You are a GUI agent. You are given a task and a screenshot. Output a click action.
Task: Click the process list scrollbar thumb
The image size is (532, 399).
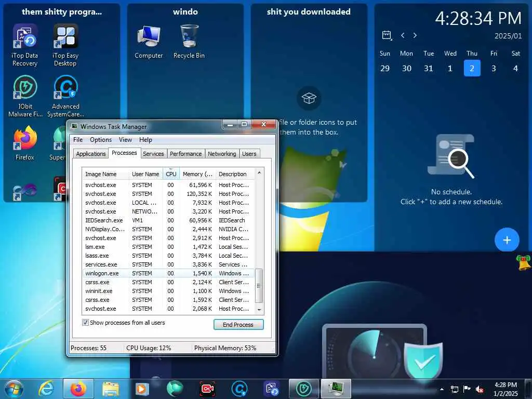(x=259, y=286)
